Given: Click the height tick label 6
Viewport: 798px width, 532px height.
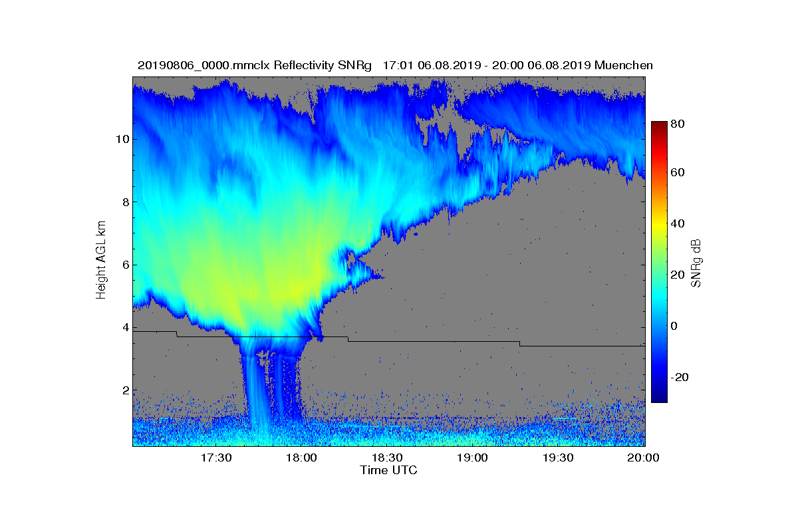Looking at the screenshot, I should pos(124,265).
